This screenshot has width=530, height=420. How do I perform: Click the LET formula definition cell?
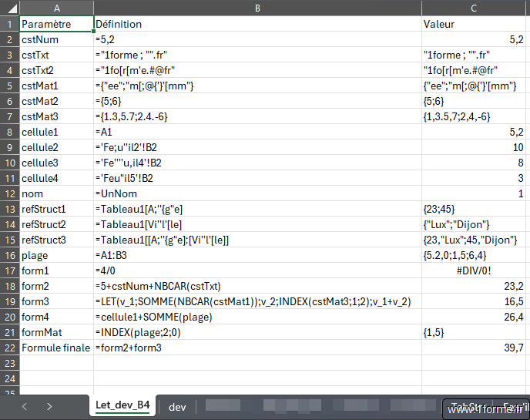257,301
